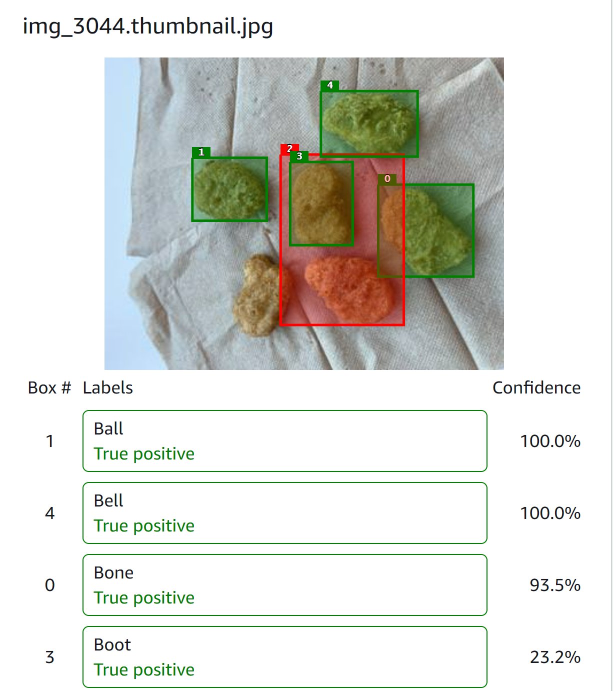Click the tan nugget inside box 3

(x=321, y=203)
